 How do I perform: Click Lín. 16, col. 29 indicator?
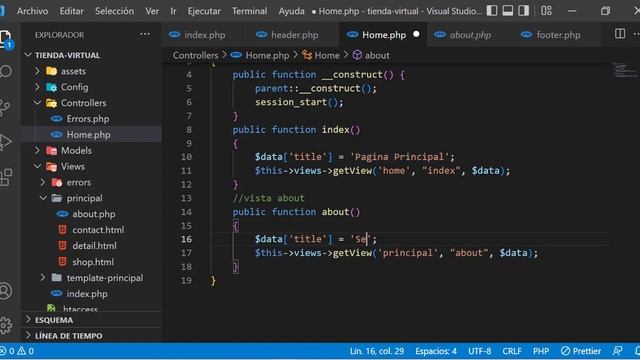tap(376, 351)
